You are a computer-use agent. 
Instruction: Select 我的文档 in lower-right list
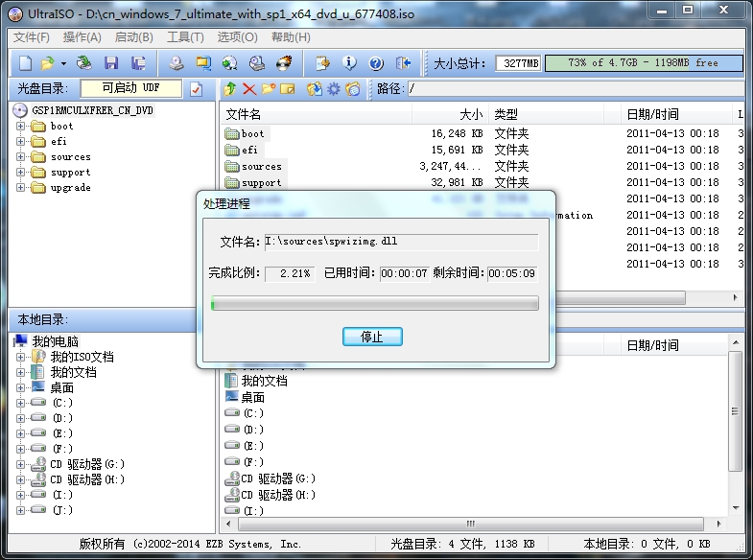(x=265, y=381)
